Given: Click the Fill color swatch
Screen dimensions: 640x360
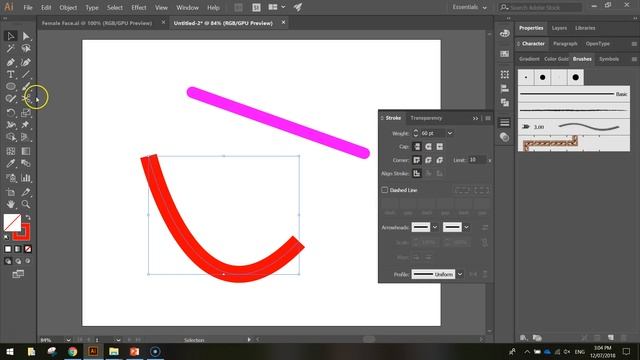Looking at the screenshot, I should (x=12, y=222).
